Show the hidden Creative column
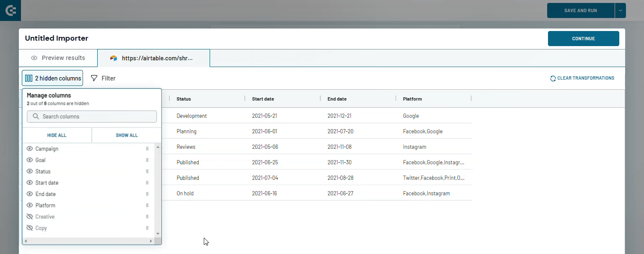The height and width of the screenshot is (254, 644). click(x=29, y=216)
